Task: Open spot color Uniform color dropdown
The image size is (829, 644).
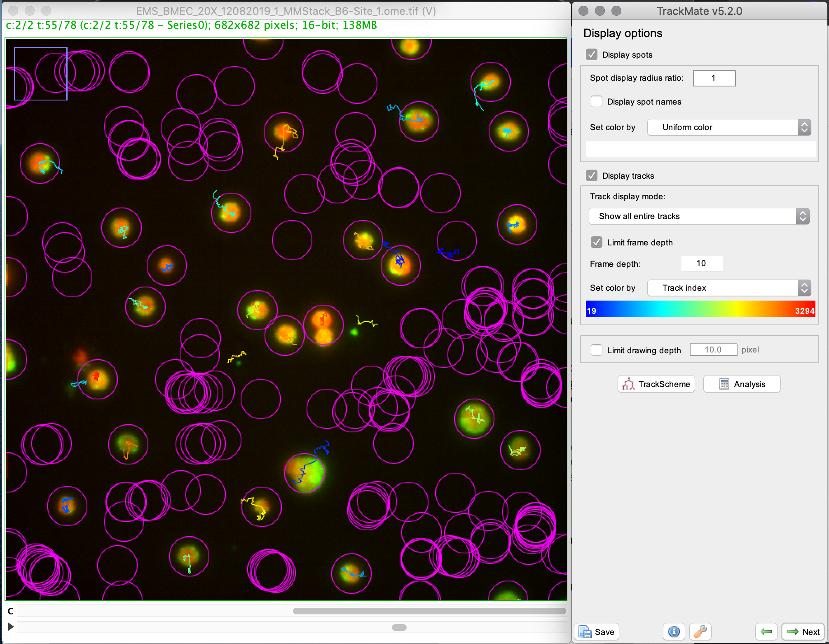Action: 729,127
